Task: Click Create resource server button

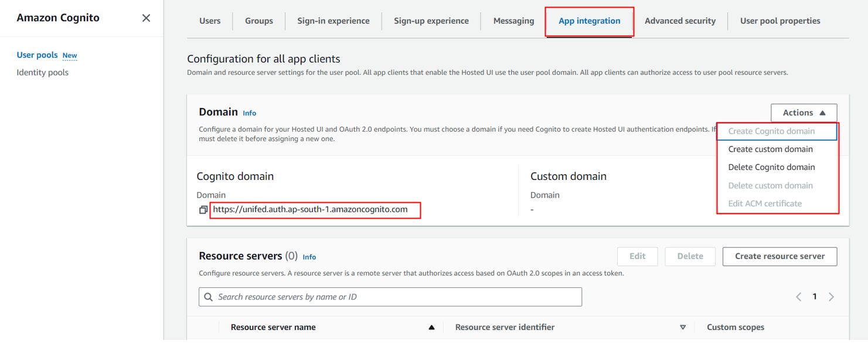Action: point(780,256)
